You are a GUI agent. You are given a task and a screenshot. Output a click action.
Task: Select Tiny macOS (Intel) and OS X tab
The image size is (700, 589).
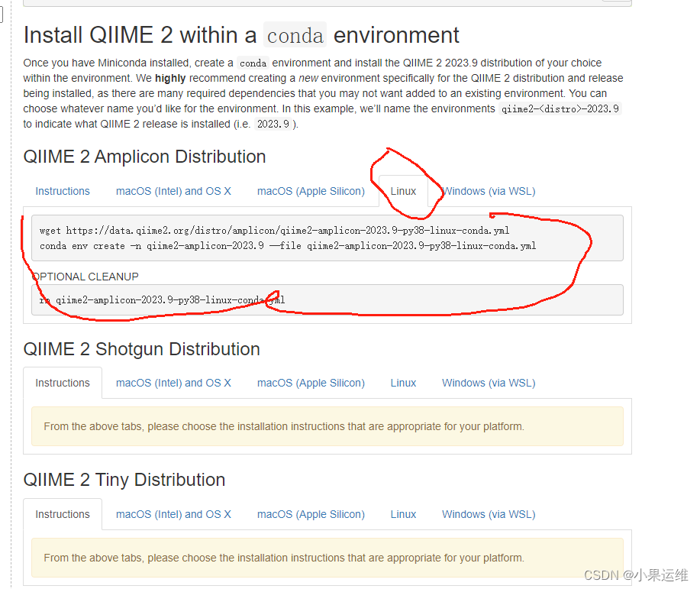click(x=173, y=514)
